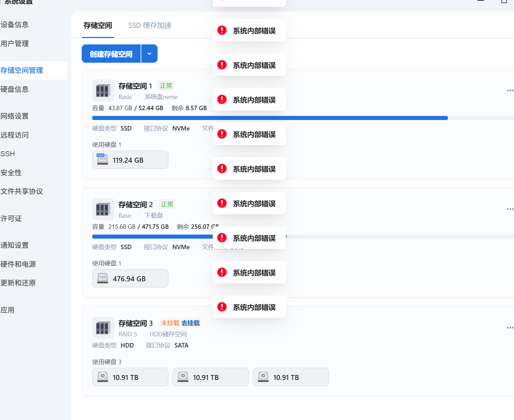This screenshot has height=420, width=514.
Task: Click the 创建存储空间 button
Action: (111, 53)
